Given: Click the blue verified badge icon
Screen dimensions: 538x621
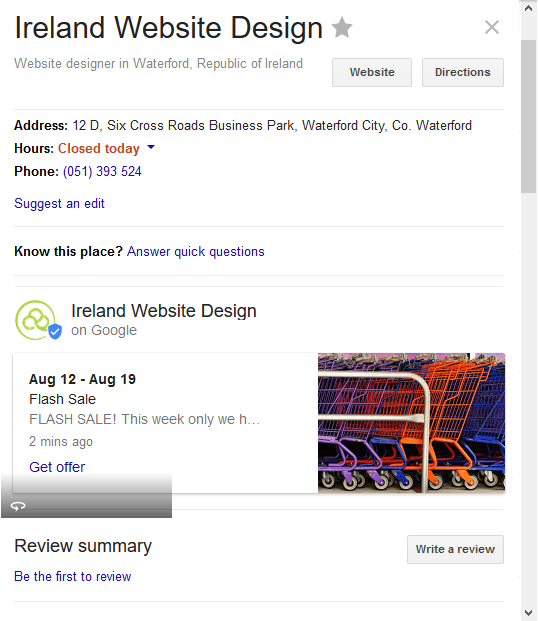Looking at the screenshot, I should 55,331.
